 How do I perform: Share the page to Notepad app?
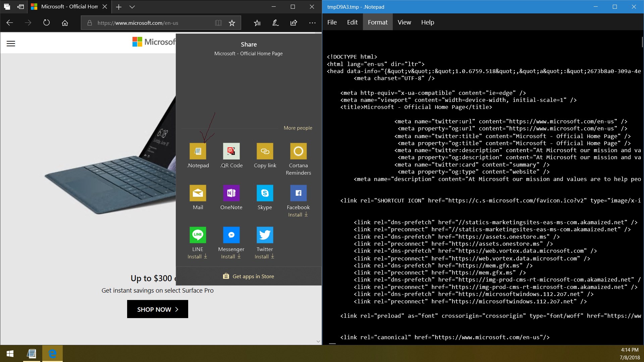coord(198,152)
